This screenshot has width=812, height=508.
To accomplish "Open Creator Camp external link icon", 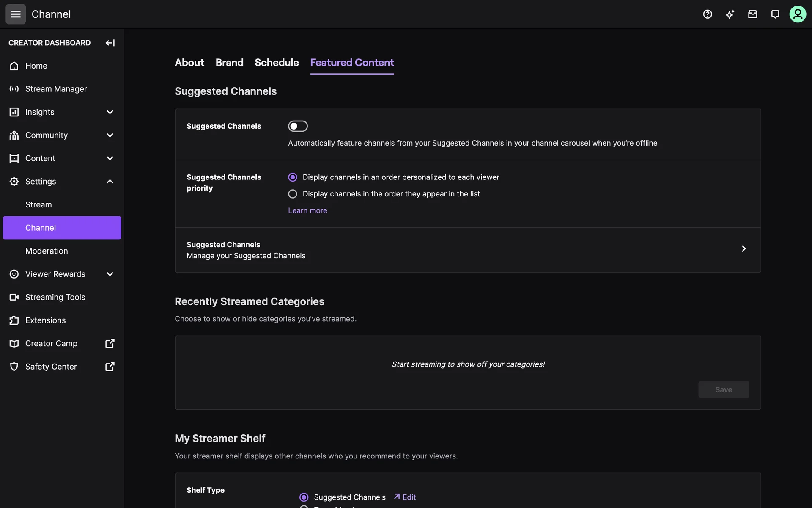I will [110, 343].
